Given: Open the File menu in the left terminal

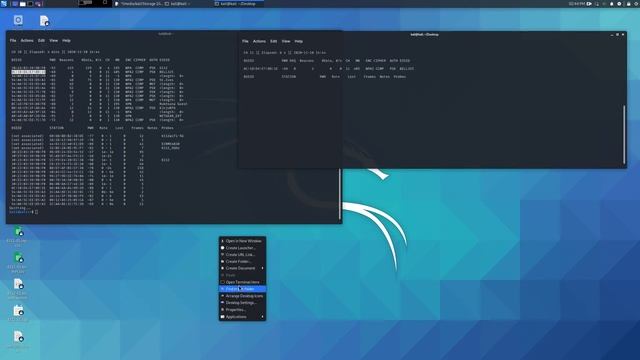Looking at the screenshot, I should pos(13,40).
